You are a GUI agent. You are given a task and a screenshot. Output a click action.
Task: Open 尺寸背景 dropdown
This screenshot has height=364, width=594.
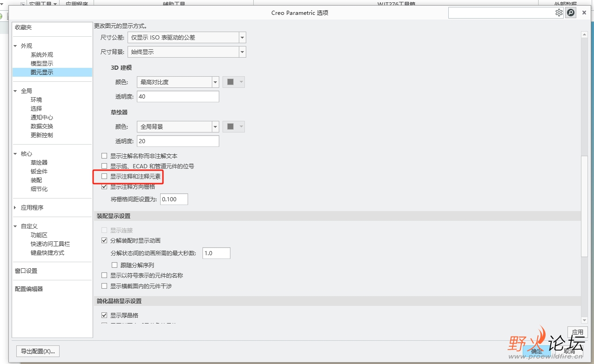242,52
